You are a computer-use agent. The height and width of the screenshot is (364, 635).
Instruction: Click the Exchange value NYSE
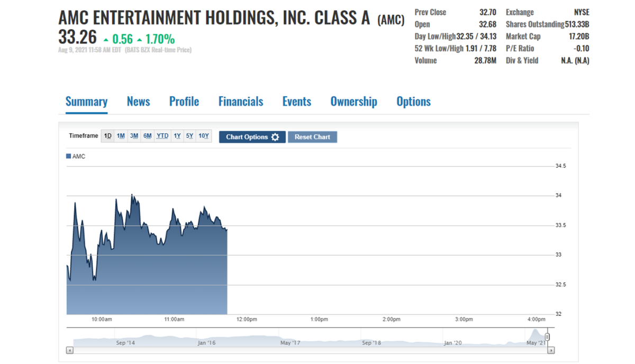click(x=582, y=12)
